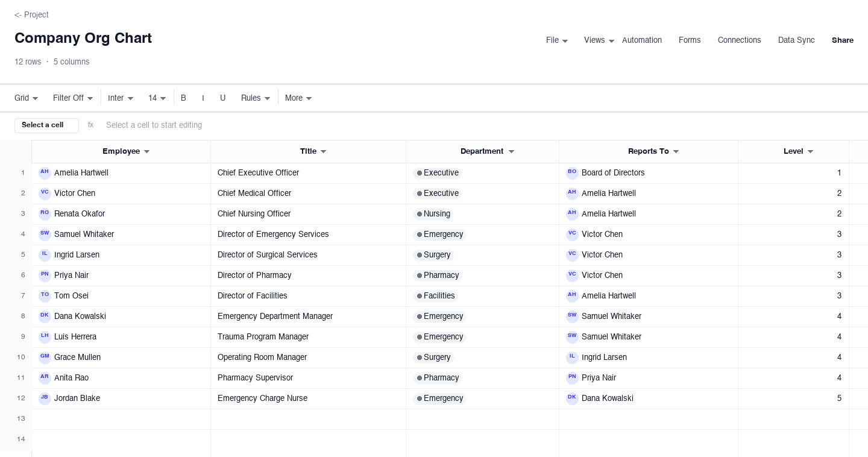Click the TO avatar for Tom Osei
This screenshot has width=868, height=457.
[45, 296]
